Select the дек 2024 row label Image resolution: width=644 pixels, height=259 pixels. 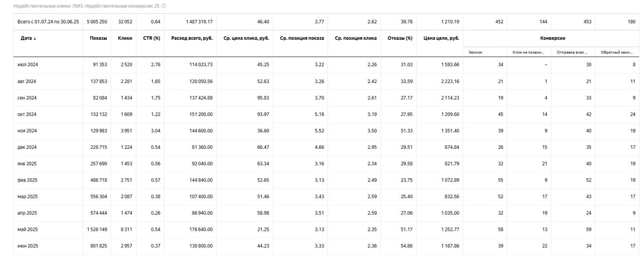(27, 147)
